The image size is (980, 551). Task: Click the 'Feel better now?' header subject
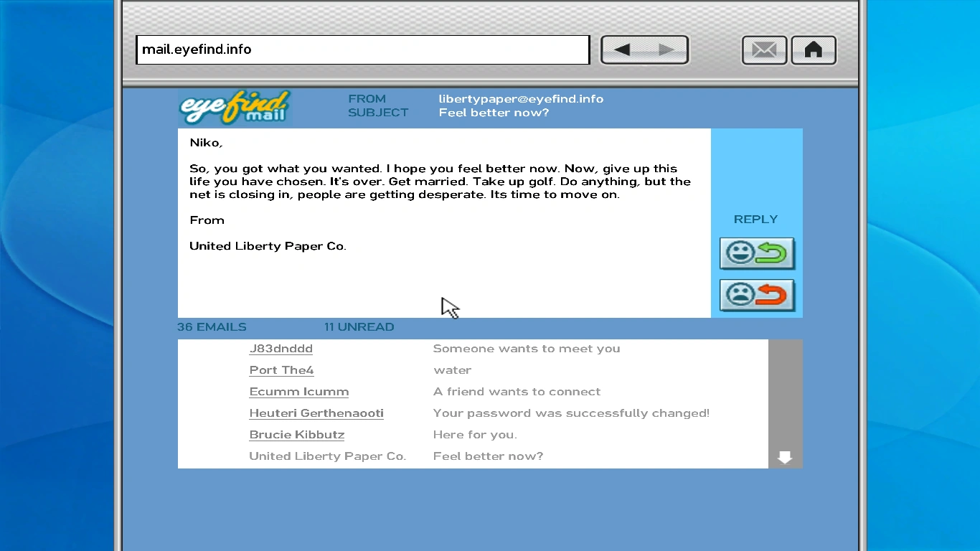494,113
